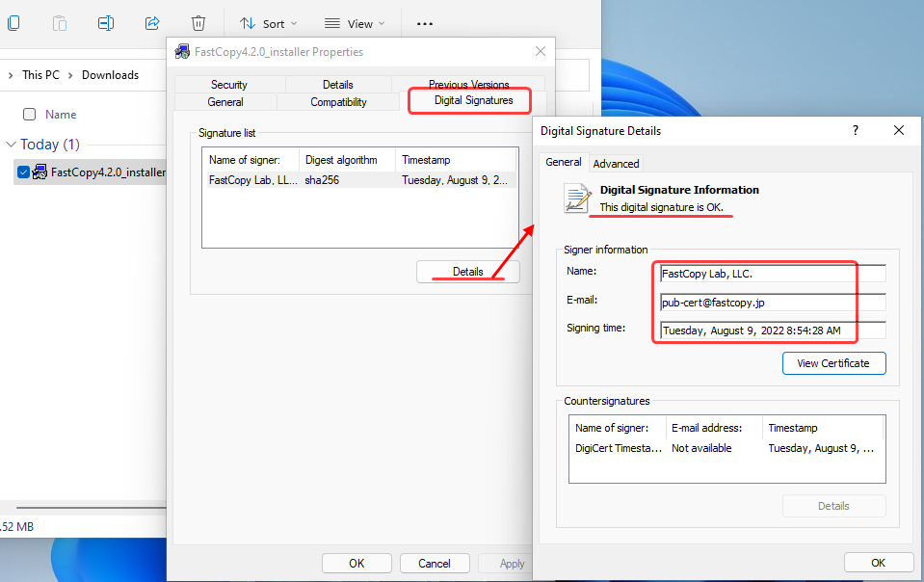The width and height of the screenshot is (924, 582).
Task: Click the View Certificate button
Action: (x=833, y=363)
